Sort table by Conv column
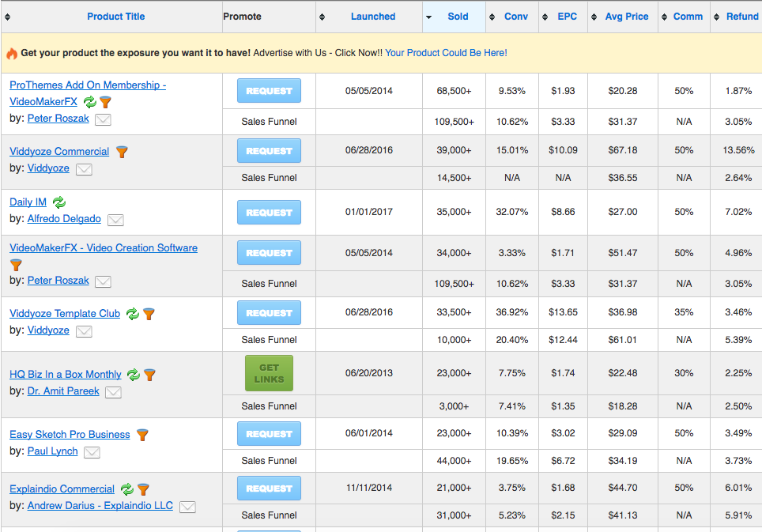 coord(515,17)
